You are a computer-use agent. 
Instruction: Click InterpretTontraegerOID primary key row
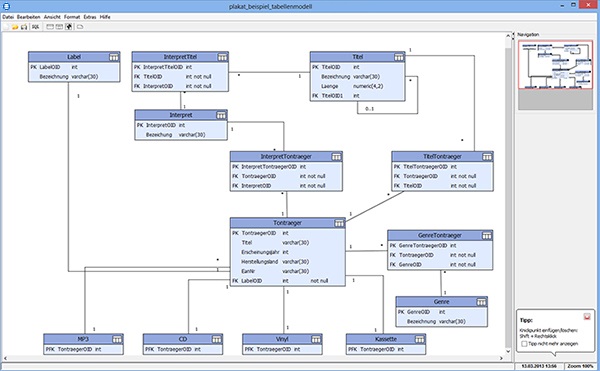(286, 167)
